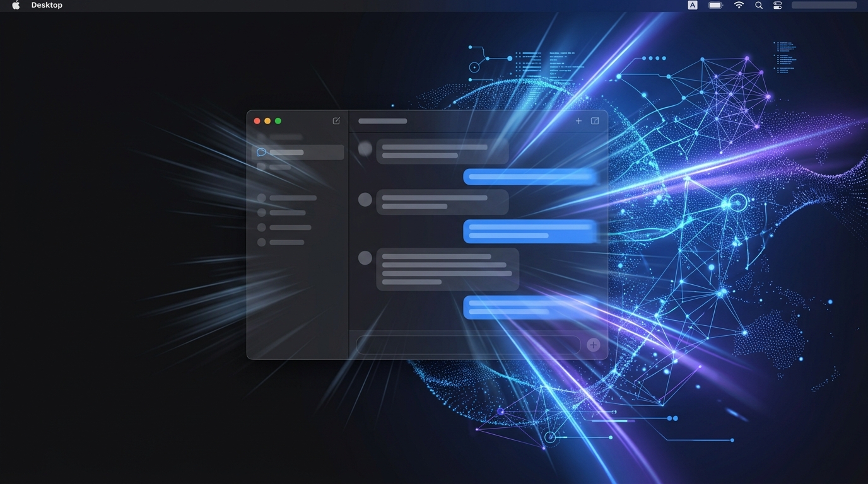This screenshot has height=484, width=868.
Task: Click the middle contact avatar beside gray bubble
Action: tap(365, 199)
